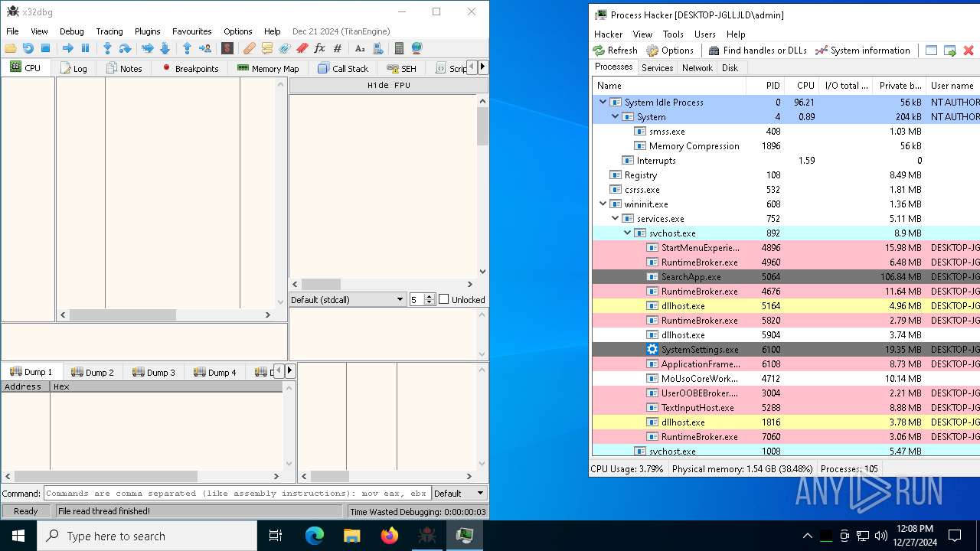Collapse the wininit.exe tree node
Viewport: 980px width, 551px height.
(603, 204)
